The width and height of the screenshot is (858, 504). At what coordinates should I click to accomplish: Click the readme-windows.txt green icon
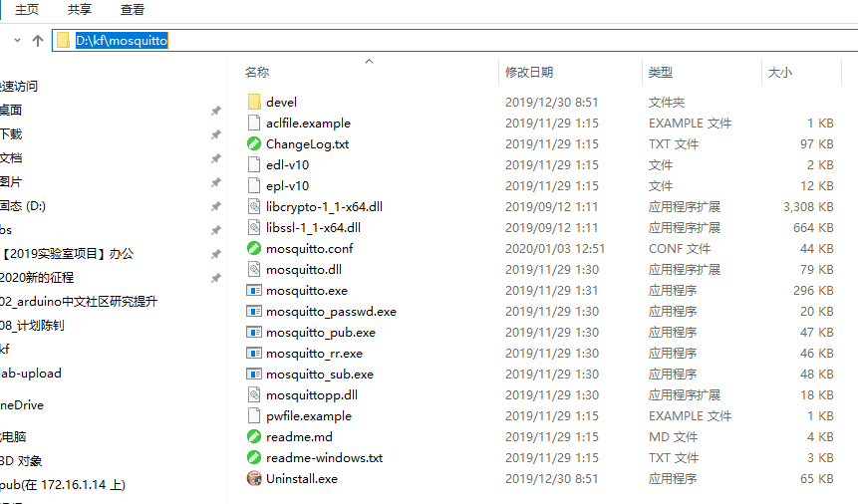coord(254,457)
